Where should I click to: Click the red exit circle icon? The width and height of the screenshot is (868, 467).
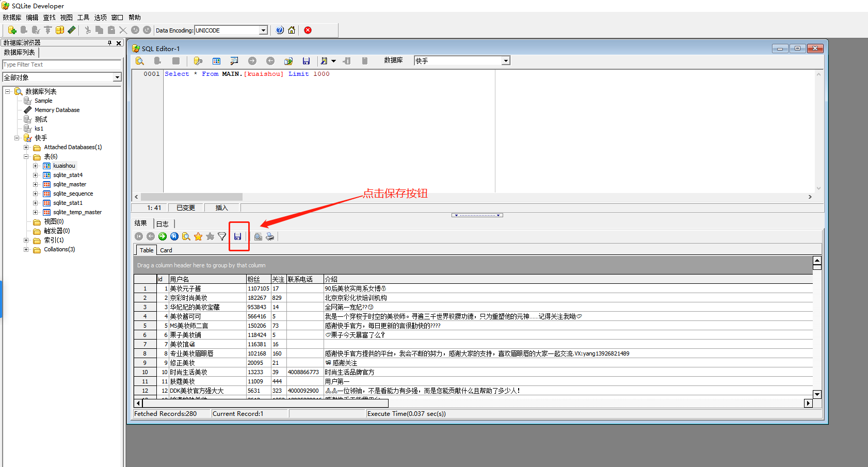tap(308, 30)
